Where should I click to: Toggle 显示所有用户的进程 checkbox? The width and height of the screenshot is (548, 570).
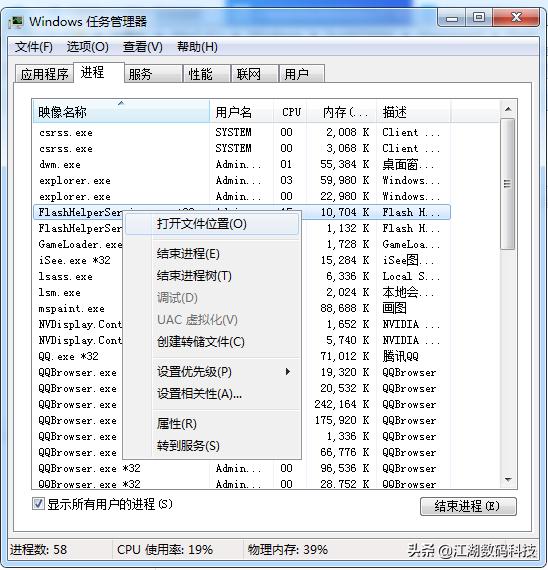point(38,504)
